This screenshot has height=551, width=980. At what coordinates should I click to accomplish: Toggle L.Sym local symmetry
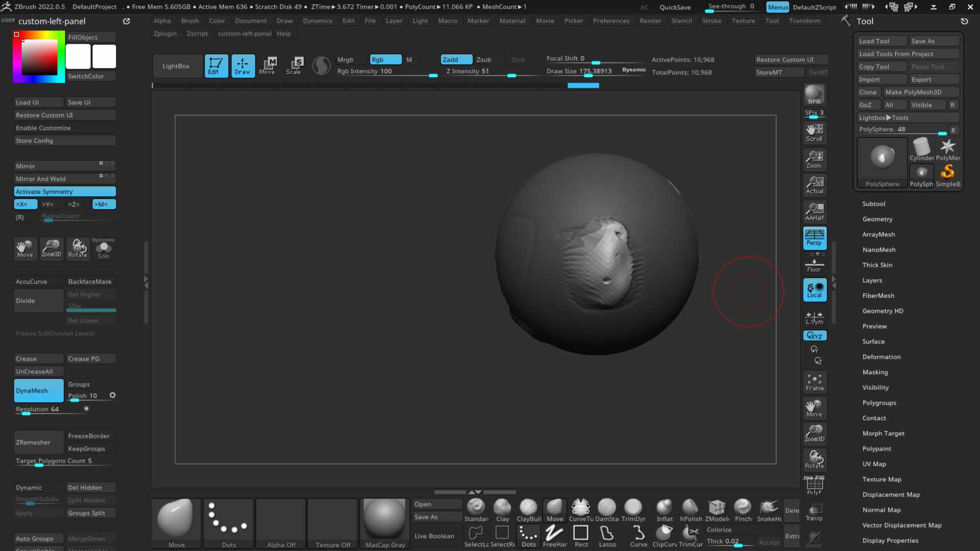(814, 317)
